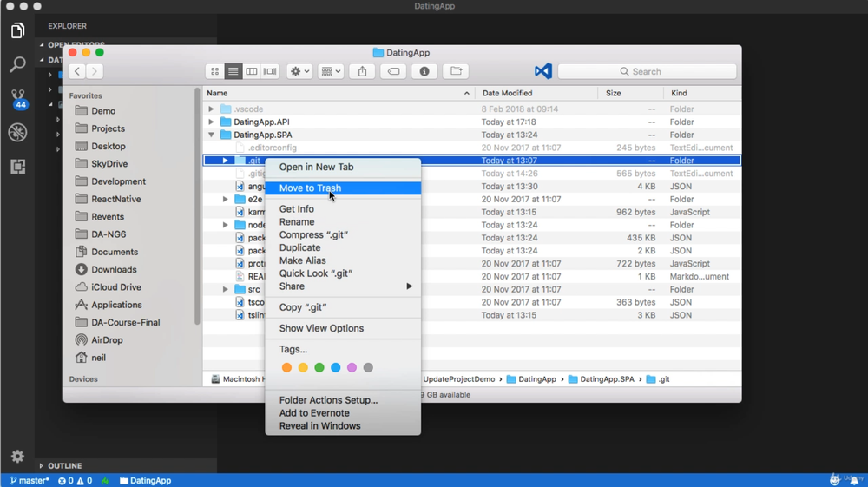This screenshot has width=868, height=487.
Task: Switch Finder to cover flow view
Action: coord(270,71)
